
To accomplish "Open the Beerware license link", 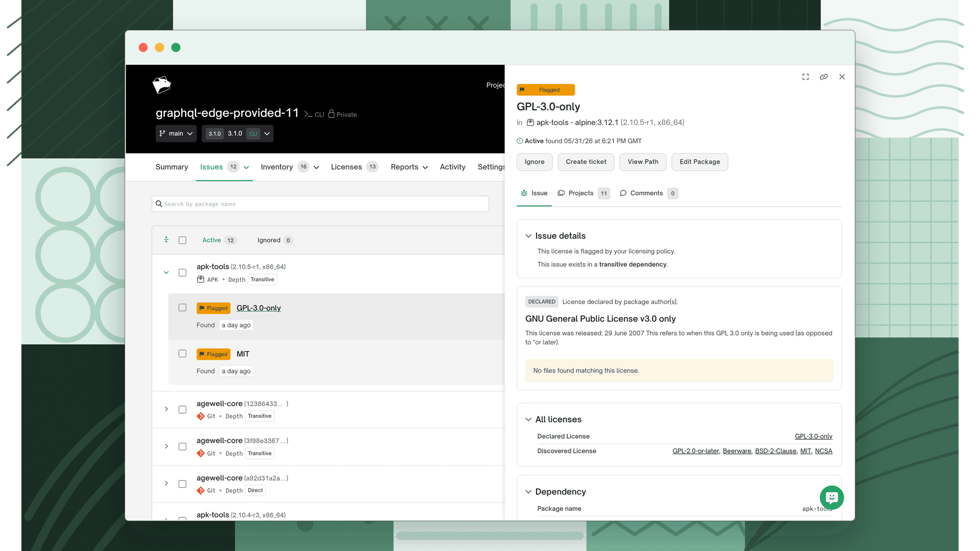I will coord(737,451).
